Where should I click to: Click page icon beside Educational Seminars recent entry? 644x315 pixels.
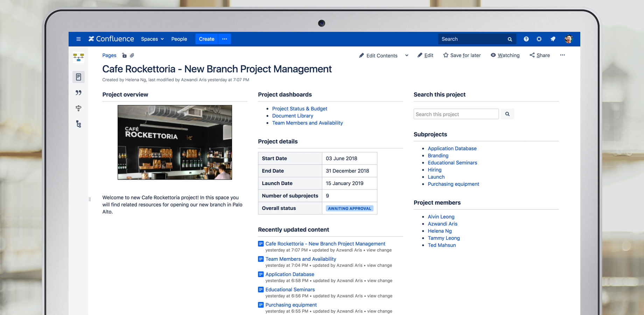pos(261,289)
